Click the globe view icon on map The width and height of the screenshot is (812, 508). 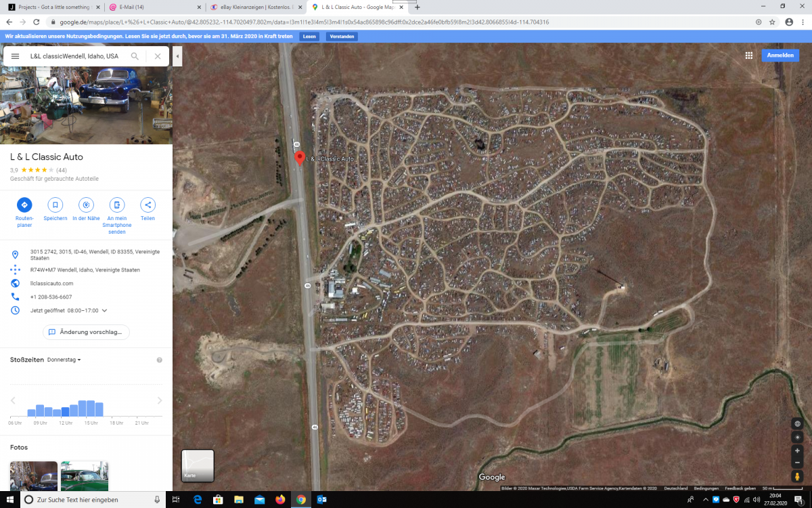(x=798, y=424)
